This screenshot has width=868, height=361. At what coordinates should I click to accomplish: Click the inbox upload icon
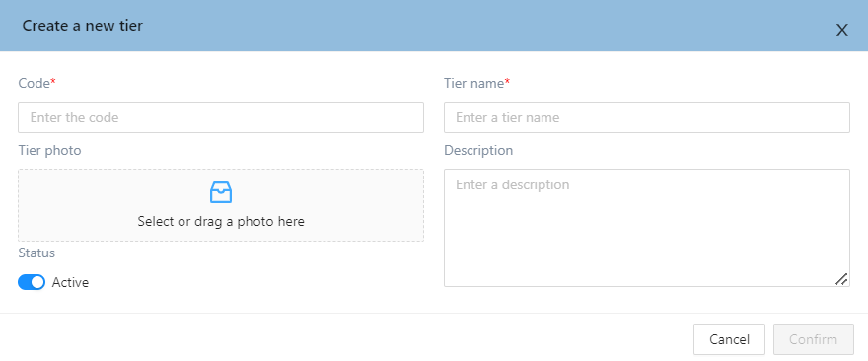pos(221,192)
